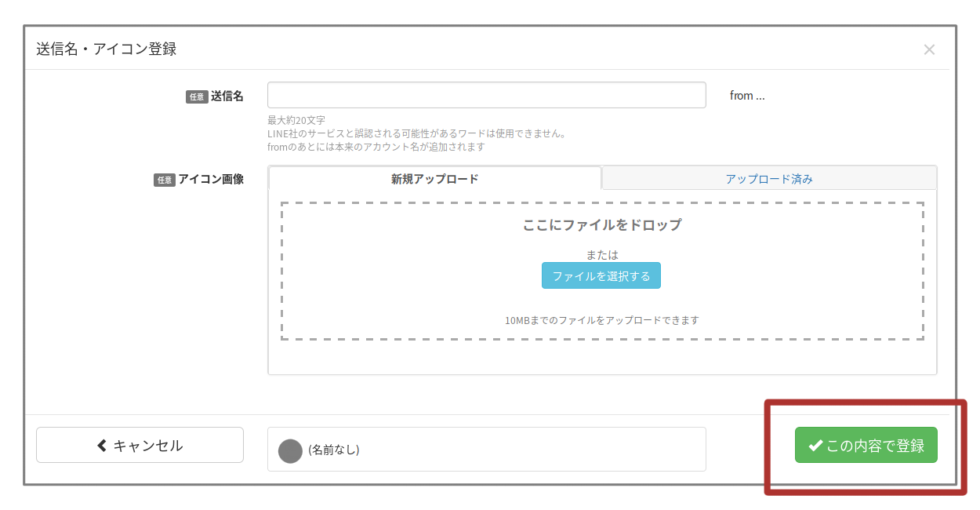Click the gray avatar placeholder circle
This screenshot has width=980, height=510.
pos(290,449)
